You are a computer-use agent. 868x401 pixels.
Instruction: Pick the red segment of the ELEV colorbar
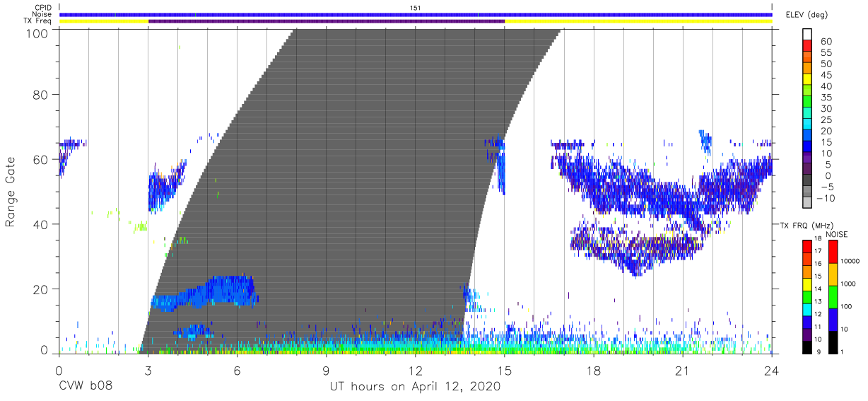[807, 46]
